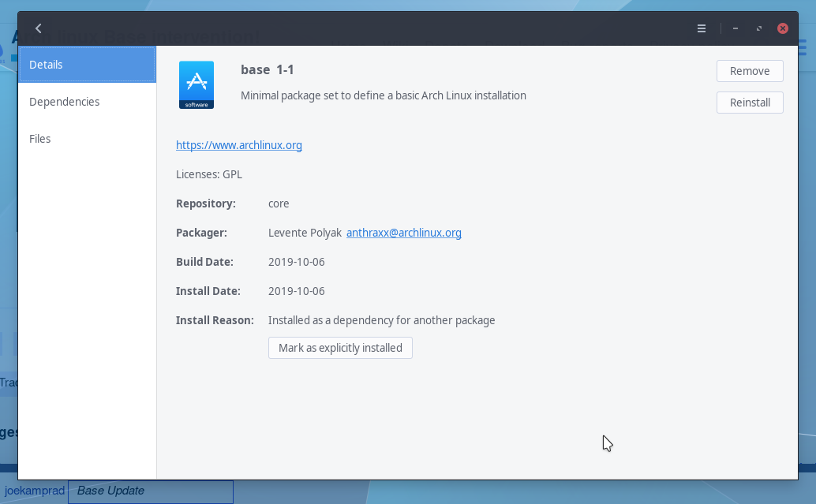Click the 'Licenses: GPL' text
816x504 pixels.
(x=209, y=174)
